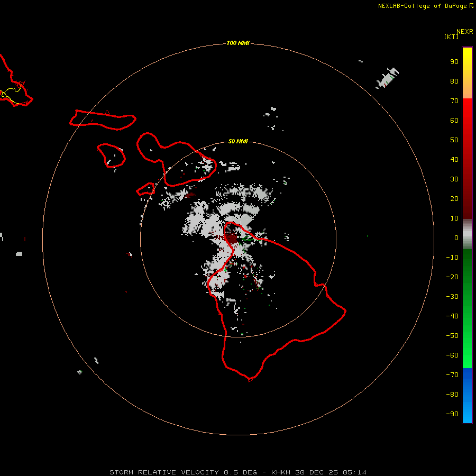
Task: Click the -30 knots scale label
Action: tap(452, 297)
